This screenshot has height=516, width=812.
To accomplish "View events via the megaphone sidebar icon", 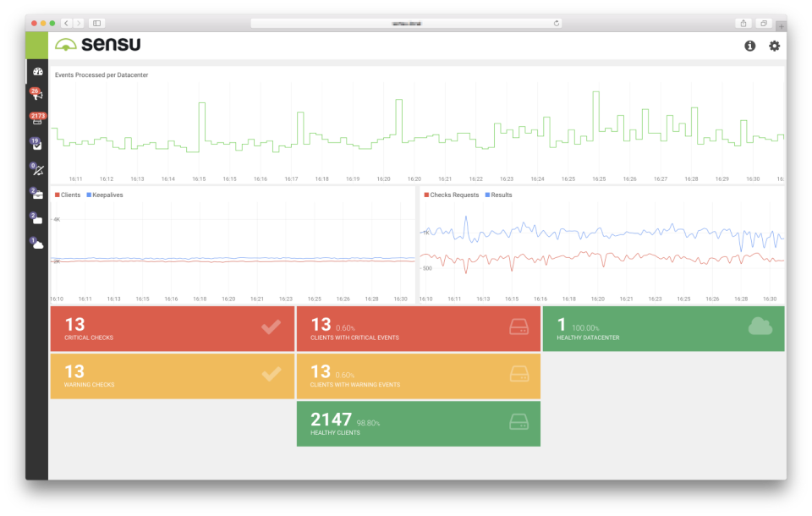I will (36, 96).
